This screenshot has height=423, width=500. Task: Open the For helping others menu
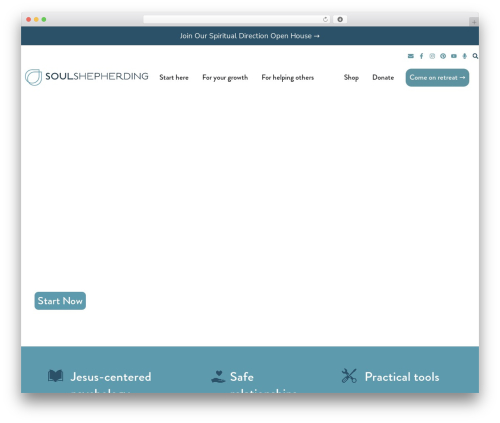pyautogui.click(x=288, y=77)
